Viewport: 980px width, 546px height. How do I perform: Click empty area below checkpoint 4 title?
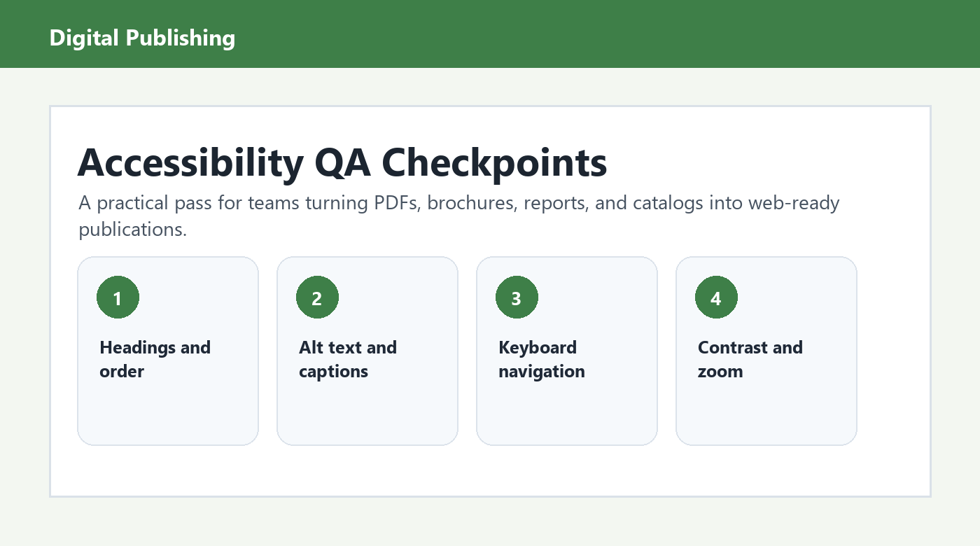coord(766,413)
